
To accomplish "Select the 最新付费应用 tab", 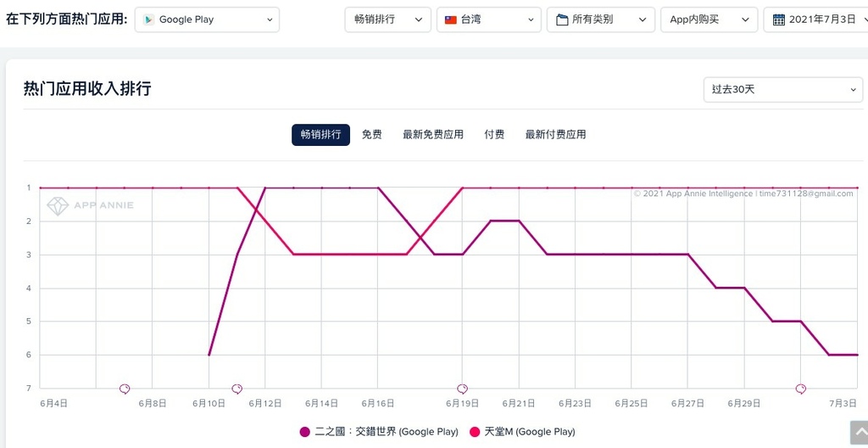I will [556, 135].
